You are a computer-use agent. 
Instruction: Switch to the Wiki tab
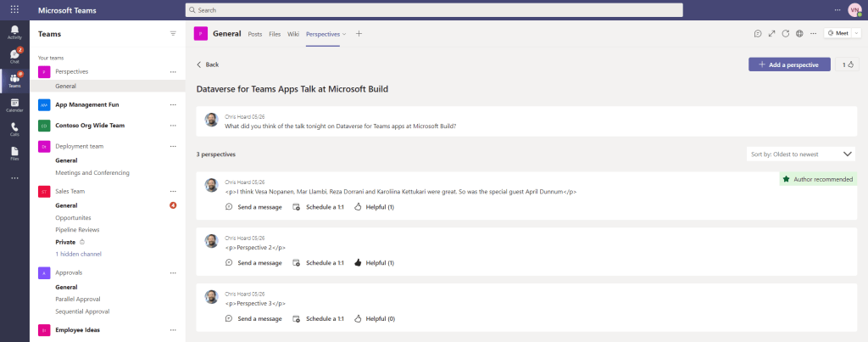tap(293, 34)
